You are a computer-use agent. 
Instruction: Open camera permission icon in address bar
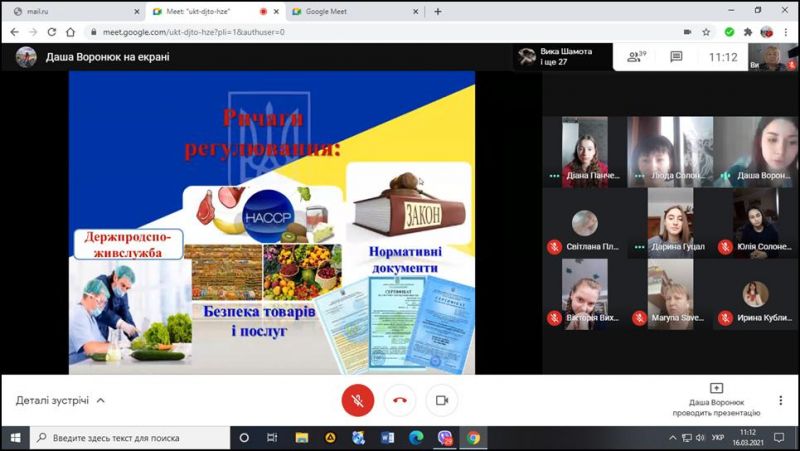pyautogui.click(x=688, y=32)
